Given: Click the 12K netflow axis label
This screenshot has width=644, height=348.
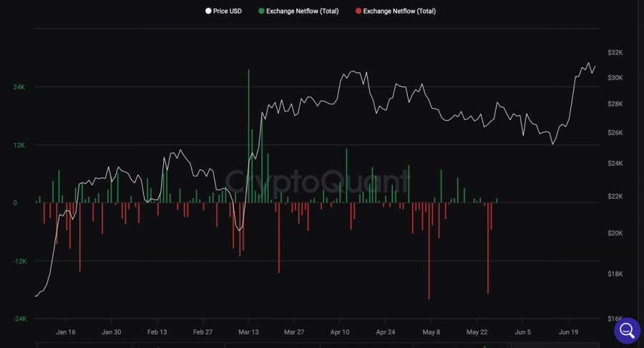Looking at the screenshot, I should [x=19, y=145].
